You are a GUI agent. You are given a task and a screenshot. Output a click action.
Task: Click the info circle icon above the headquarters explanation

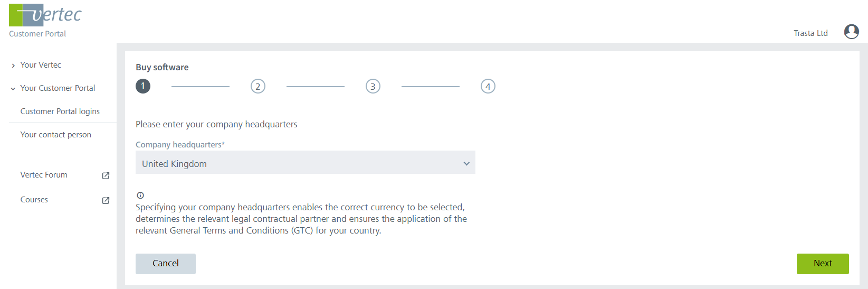[x=140, y=195]
